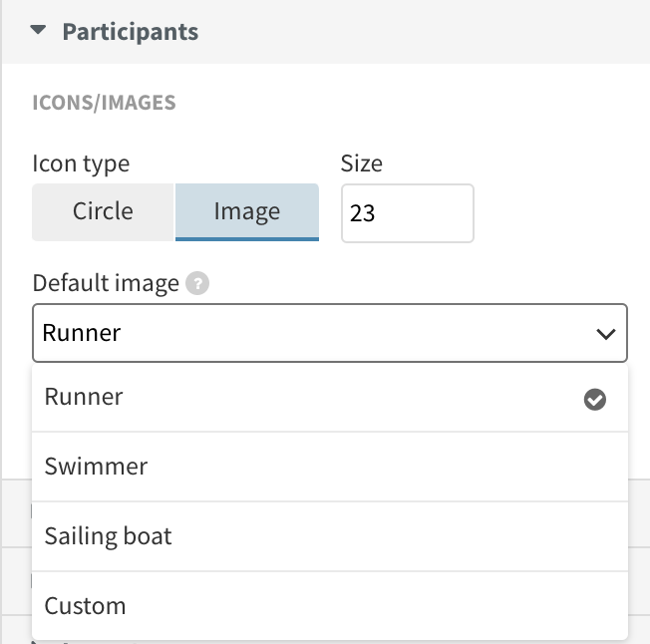Click the ICONS/IMAGES section heading
The image size is (650, 644).
coord(104,103)
